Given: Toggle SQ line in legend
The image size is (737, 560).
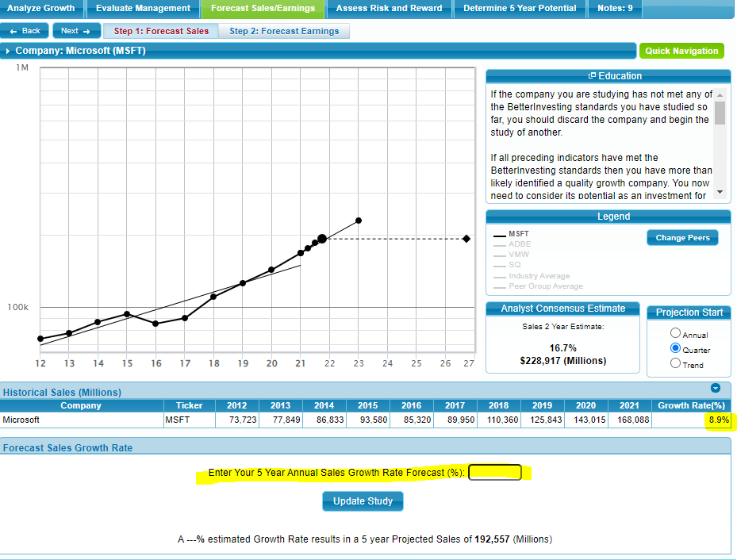Looking at the screenshot, I should coord(507,264).
